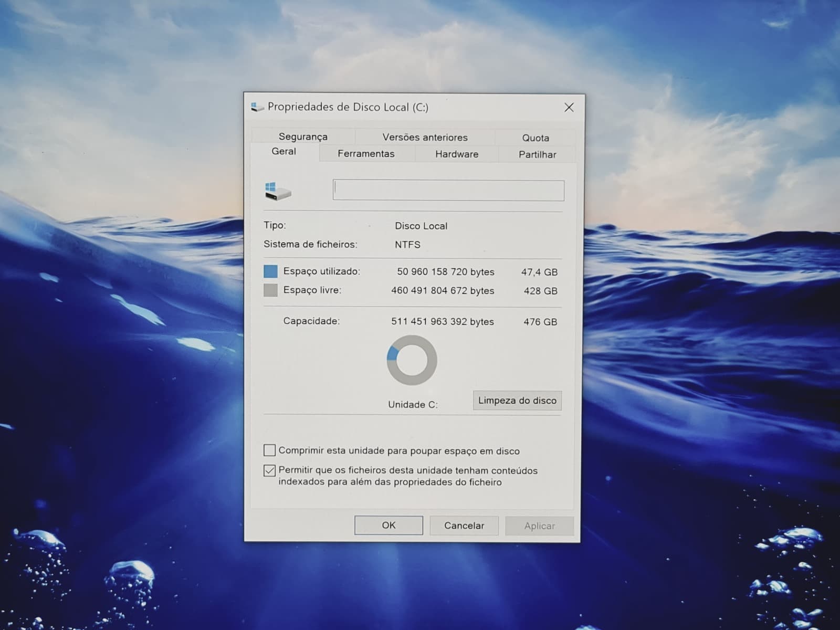
Task: Click the blue Espaço utilizado color square
Action: pyautogui.click(x=270, y=271)
